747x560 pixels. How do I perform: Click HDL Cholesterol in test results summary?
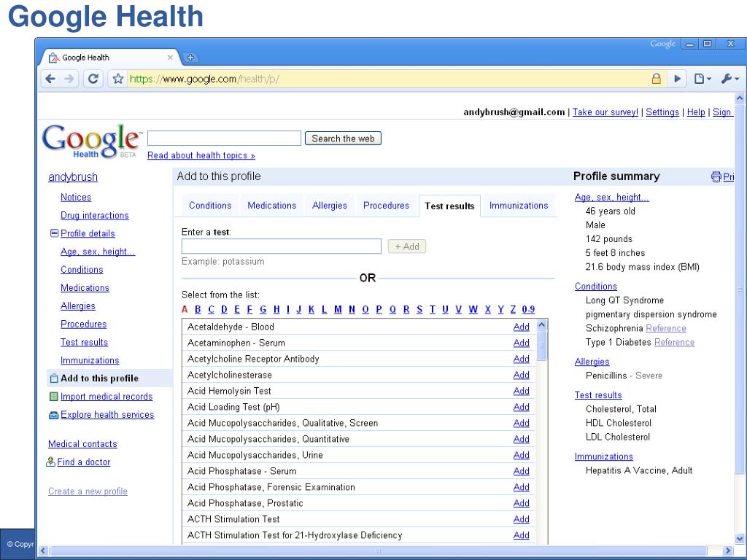click(619, 423)
